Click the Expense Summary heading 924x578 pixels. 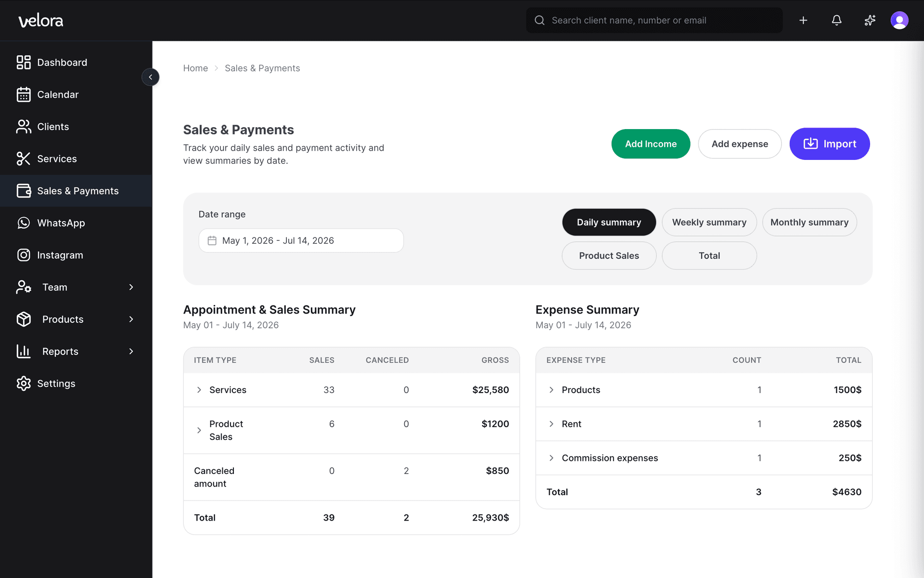pos(587,310)
